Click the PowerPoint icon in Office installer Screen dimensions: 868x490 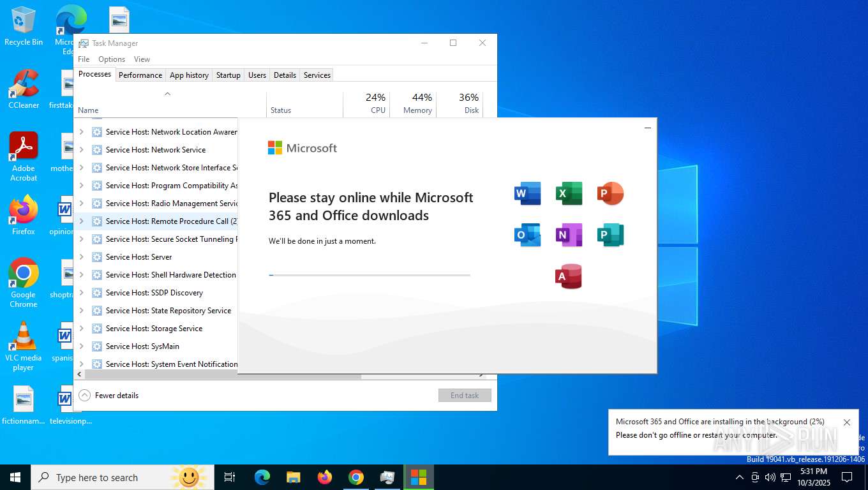610,193
